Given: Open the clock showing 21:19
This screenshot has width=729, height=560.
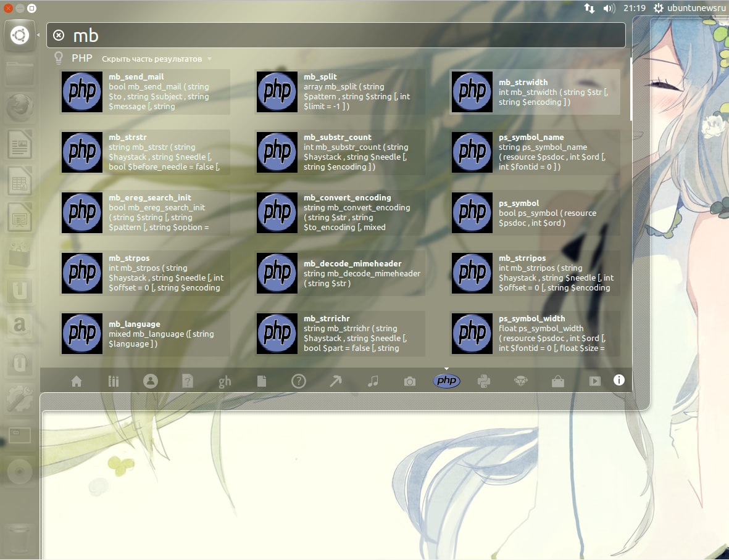Looking at the screenshot, I should point(635,8).
